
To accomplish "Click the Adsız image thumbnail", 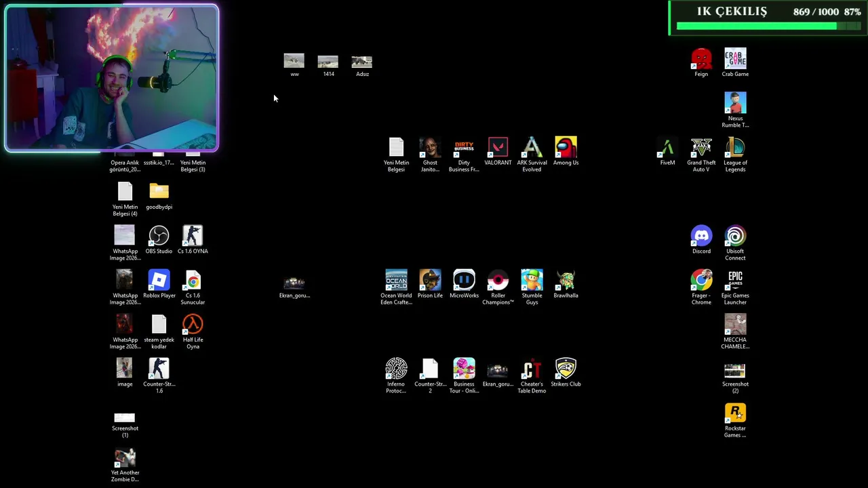I will 362,61.
